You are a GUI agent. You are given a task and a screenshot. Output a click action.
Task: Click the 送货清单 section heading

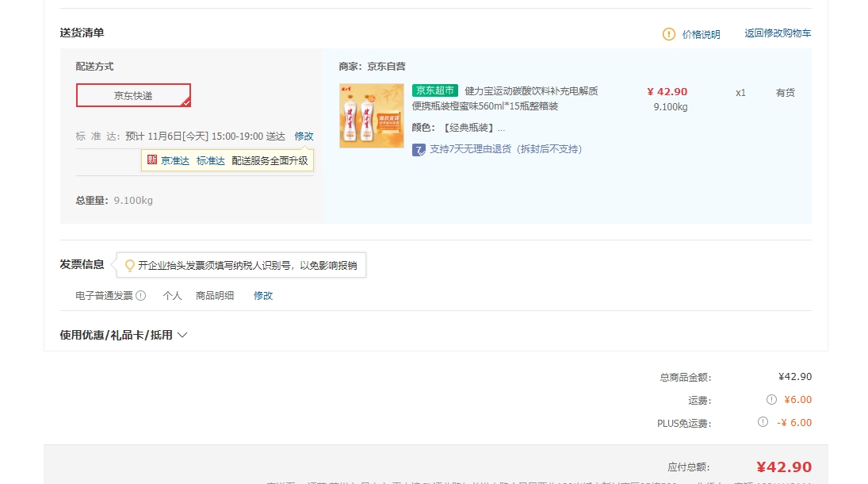[82, 33]
